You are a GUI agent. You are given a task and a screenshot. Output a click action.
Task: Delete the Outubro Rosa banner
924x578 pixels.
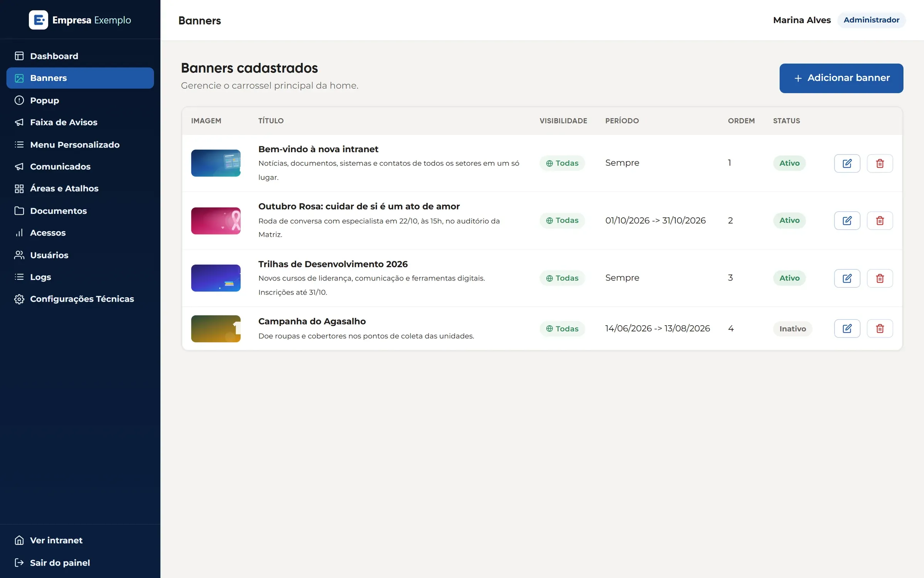click(880, 220)
